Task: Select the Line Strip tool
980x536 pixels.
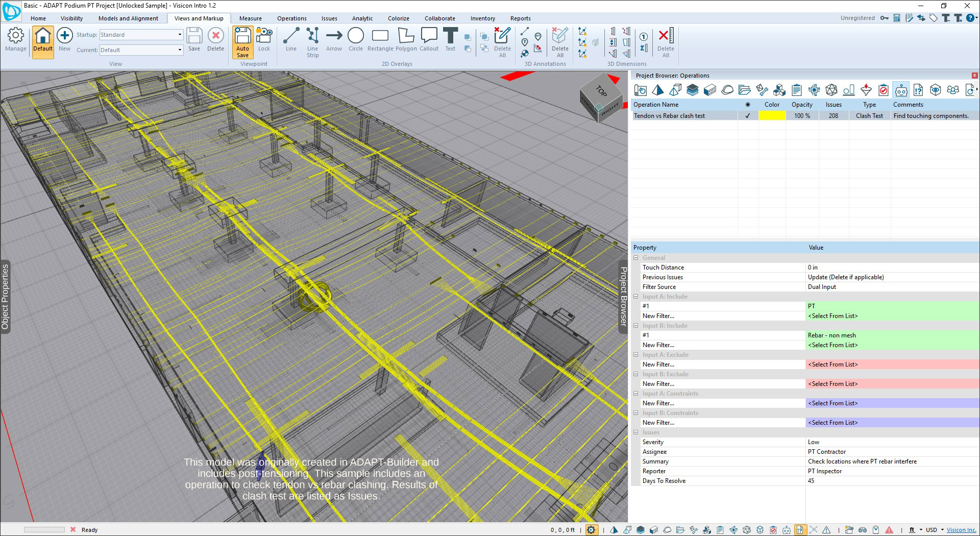Action: point(312,42)
